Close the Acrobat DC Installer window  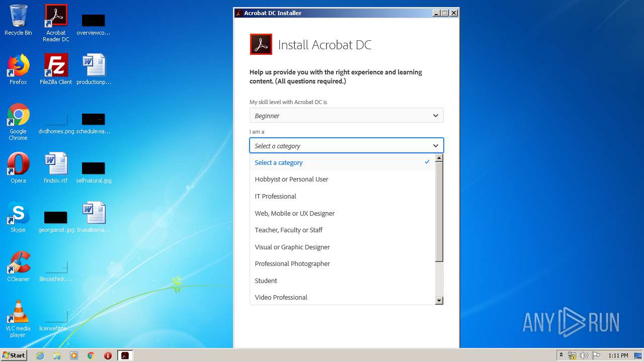click(454, 13)
